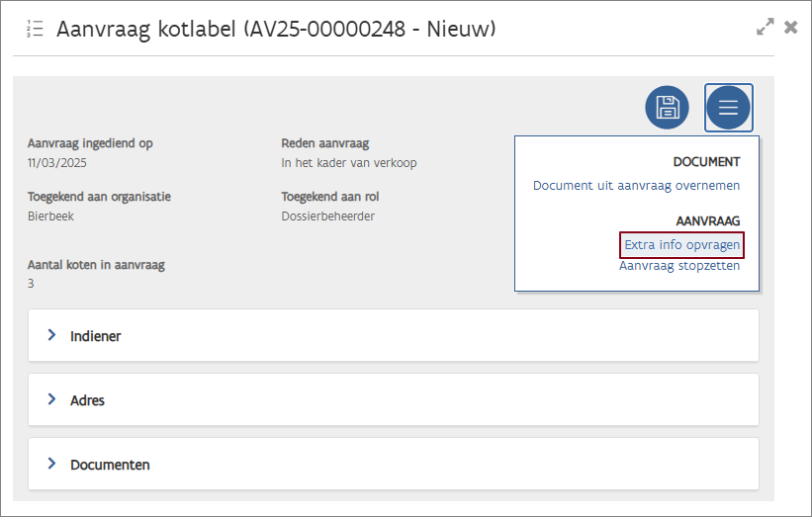
Task: Expand the Documenten section chevron
Action: pyautogui.click(x=52, y=464)
